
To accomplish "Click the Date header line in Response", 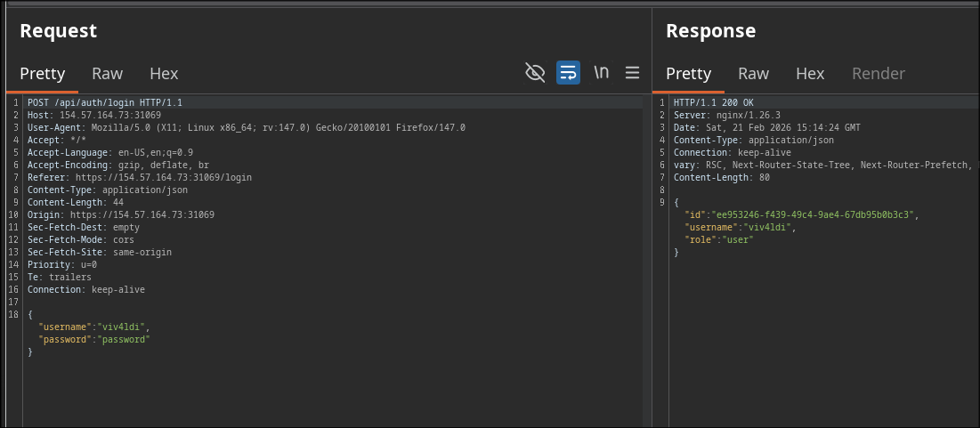I will 767,127.
